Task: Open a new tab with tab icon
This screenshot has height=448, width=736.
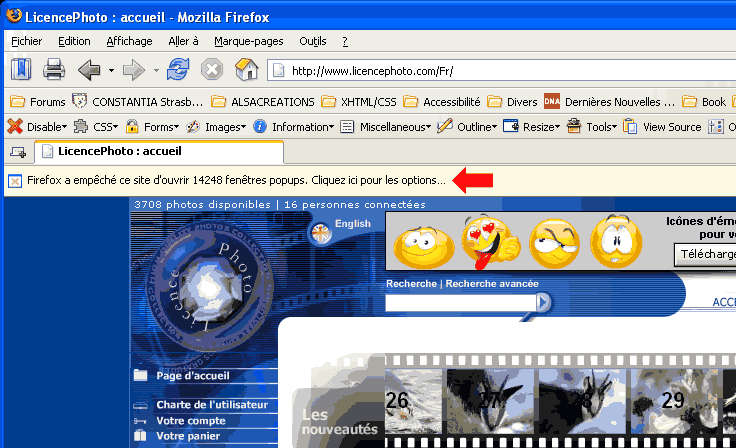Action: click(18, 152)
